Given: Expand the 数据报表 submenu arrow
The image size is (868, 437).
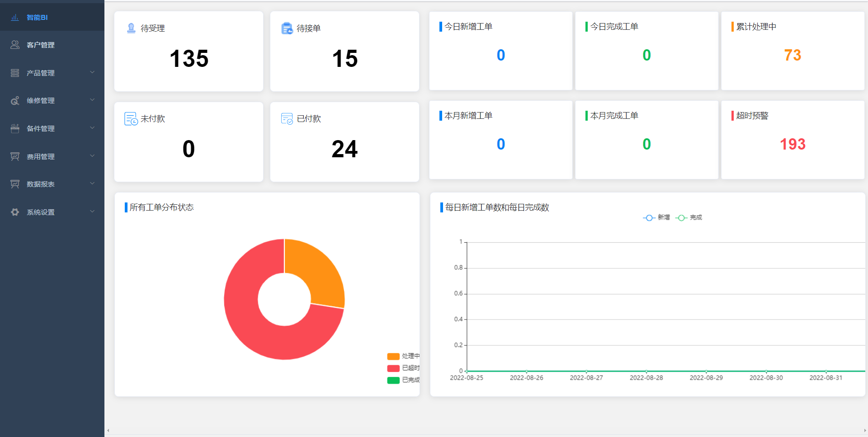Looking at the screenshot, I should tap(92, 183).
